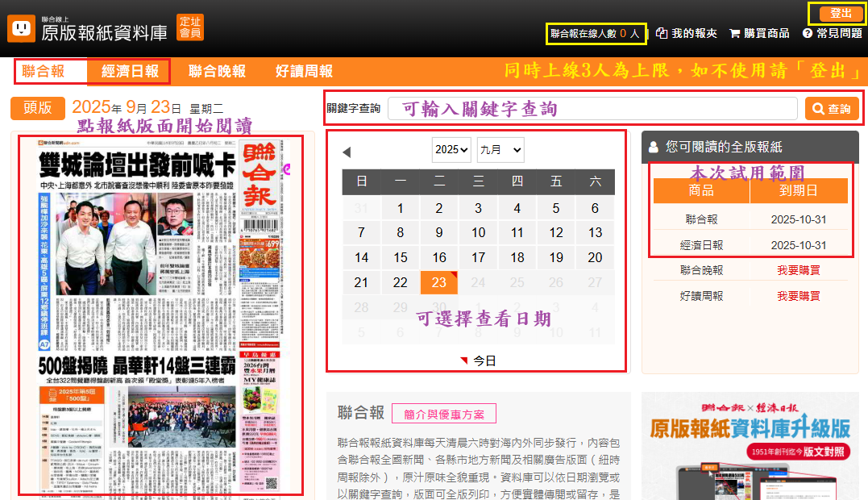Open 我的報夾 clipping folder icon

[662, 33]
